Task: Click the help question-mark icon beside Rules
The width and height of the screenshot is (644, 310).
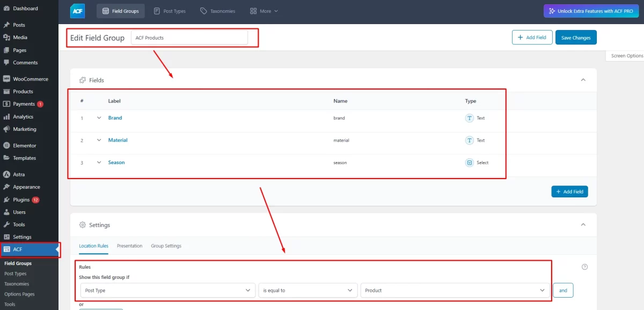Action: [x=584, y=267]
